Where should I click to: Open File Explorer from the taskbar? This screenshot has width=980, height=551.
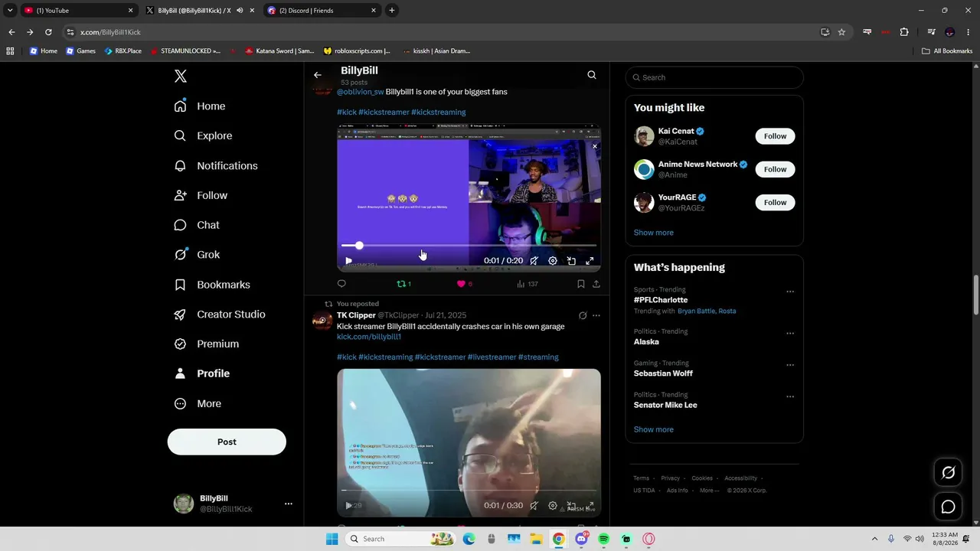pyautogui.click(x=537, y=539)
